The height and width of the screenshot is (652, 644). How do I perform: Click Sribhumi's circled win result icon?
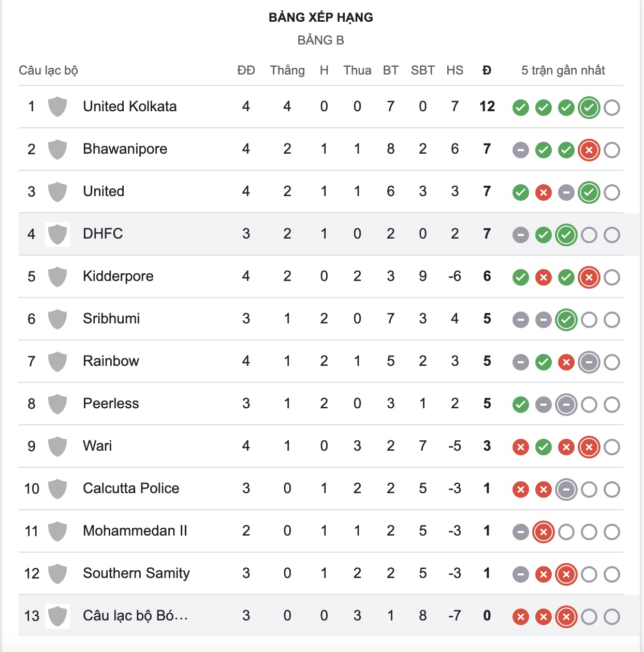pyautogui.click(x=566, y=320)
